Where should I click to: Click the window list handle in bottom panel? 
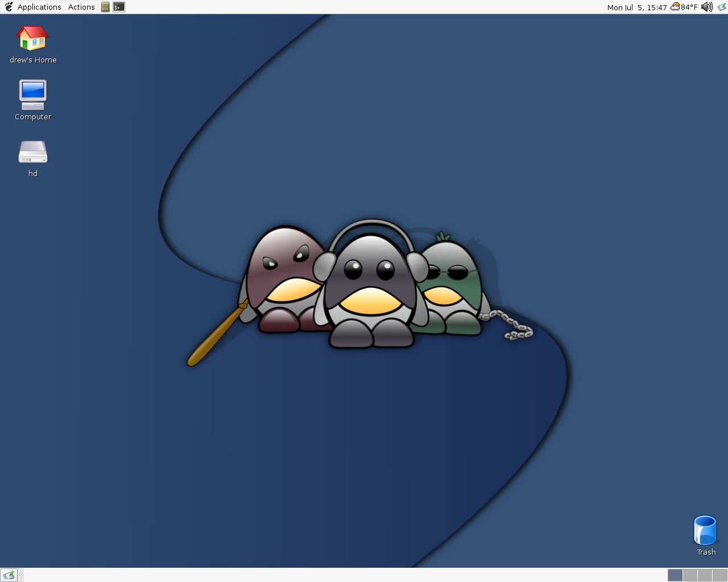[20, 575]
